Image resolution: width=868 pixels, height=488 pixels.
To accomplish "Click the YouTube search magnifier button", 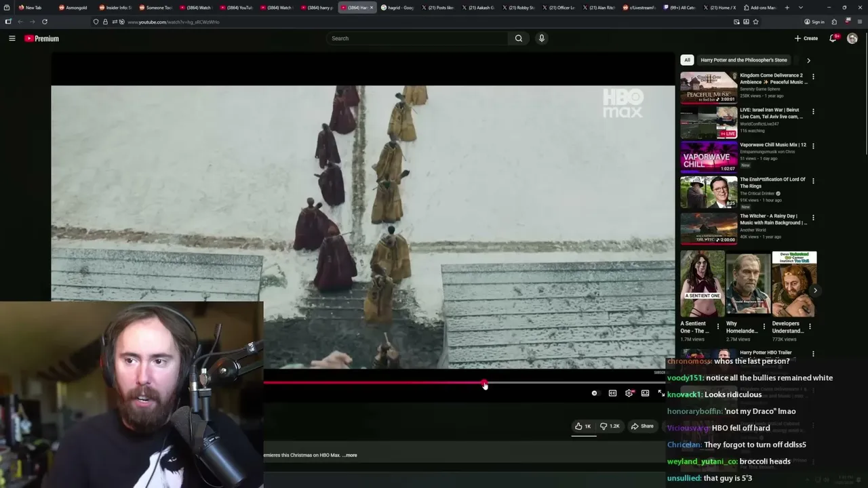I will (519, 39).
